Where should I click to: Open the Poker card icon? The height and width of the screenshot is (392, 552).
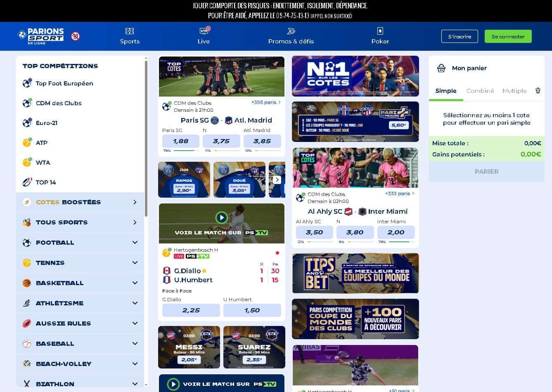pos(380,31)
